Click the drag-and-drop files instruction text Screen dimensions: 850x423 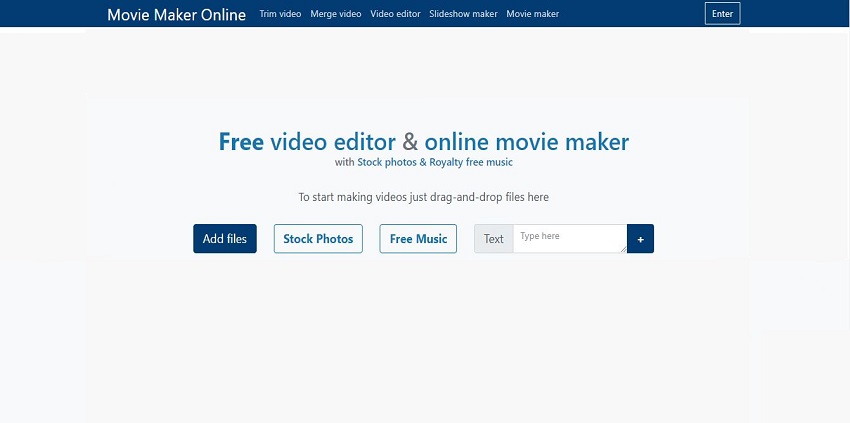point(423,197)
